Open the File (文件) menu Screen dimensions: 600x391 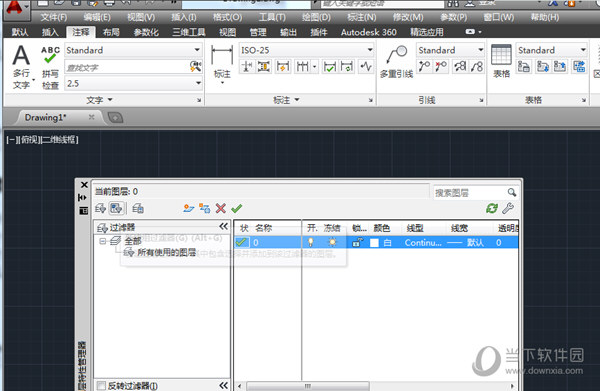(x=54, y=17)
